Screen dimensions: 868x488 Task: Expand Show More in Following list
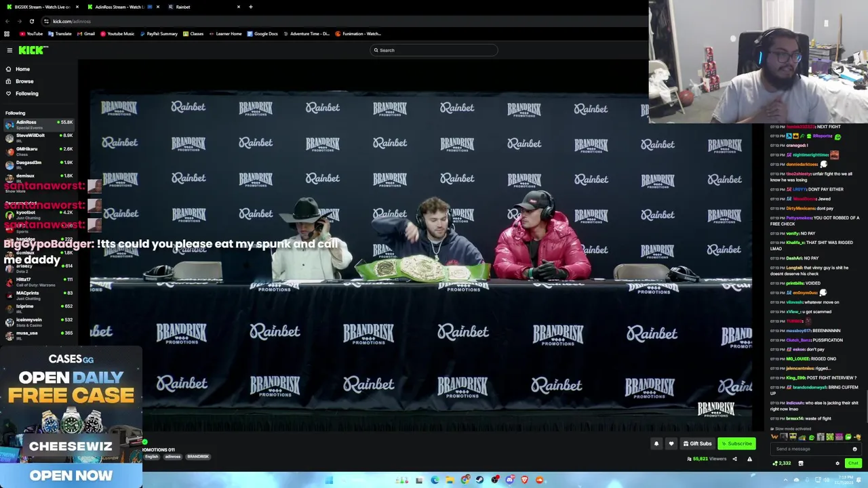[x=16, y=191]
